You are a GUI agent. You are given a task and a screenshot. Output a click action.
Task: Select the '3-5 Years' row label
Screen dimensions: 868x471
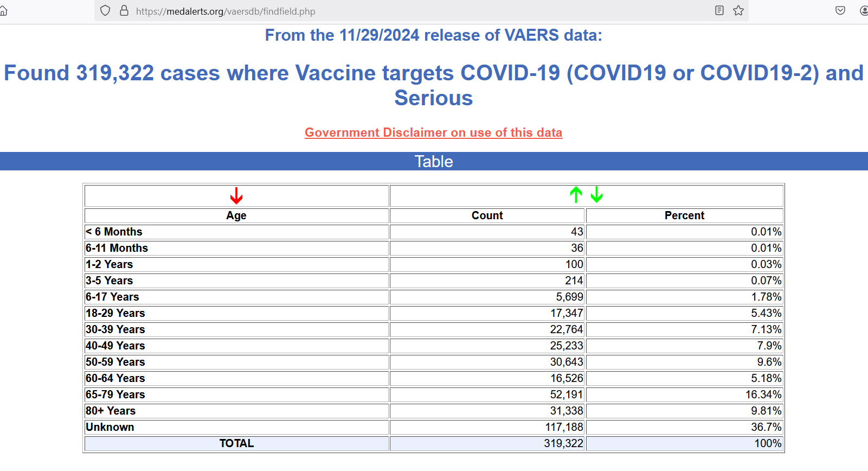point(109,281)
